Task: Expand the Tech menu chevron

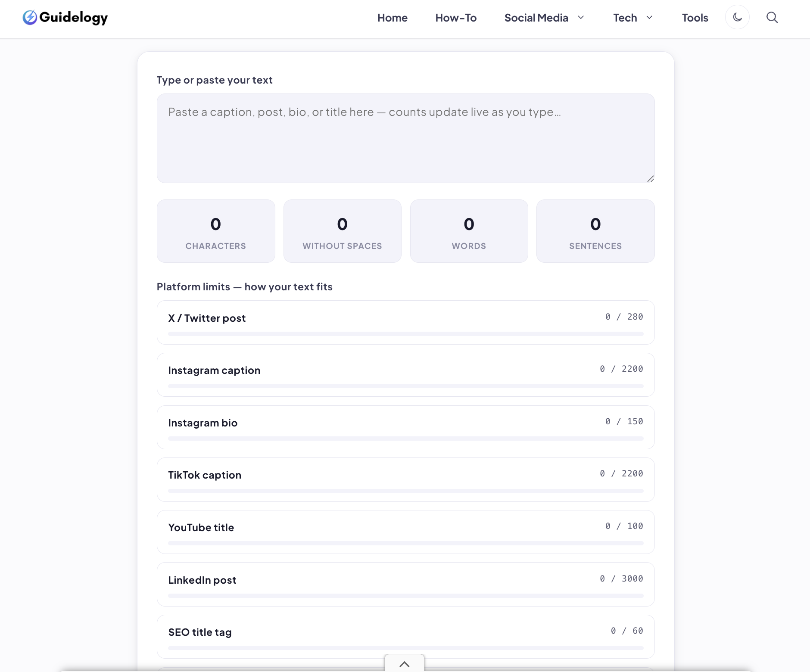Action: pyautogui.click(x=649, y=18)
